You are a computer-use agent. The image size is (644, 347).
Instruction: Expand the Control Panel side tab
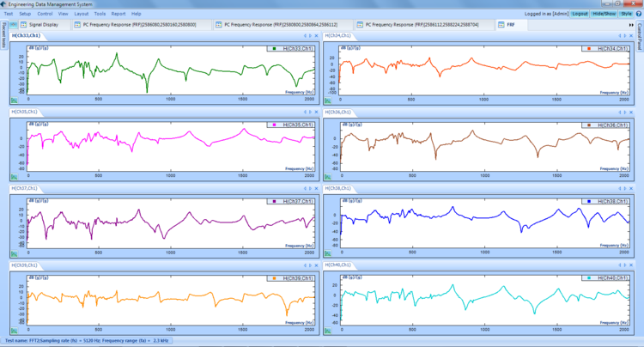pyautogui.click(x=640, y=37)
